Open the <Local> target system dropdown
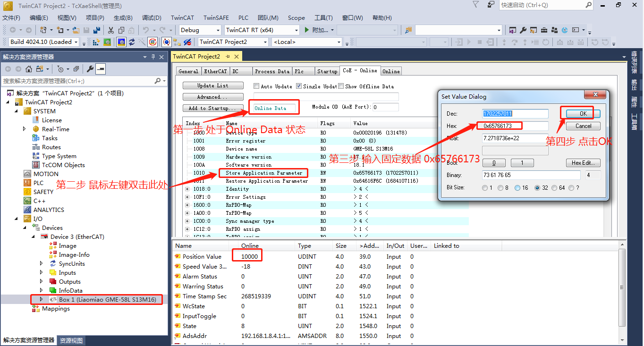 (x=339, y=42)
